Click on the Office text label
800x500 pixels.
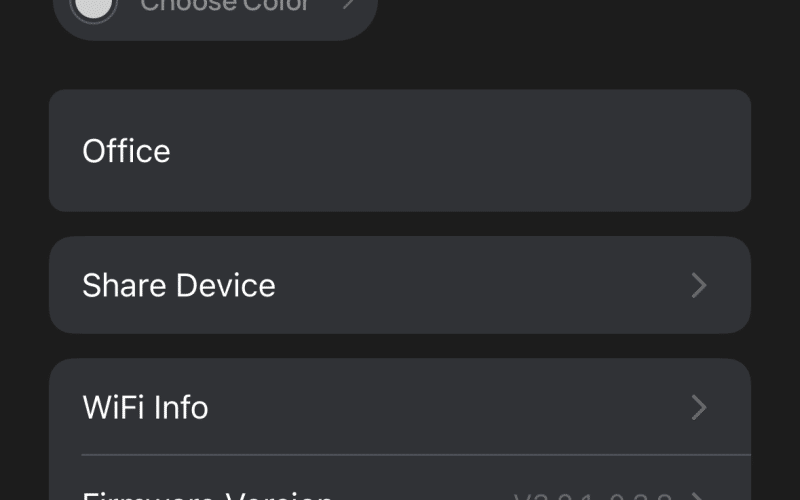coord(126,151)
